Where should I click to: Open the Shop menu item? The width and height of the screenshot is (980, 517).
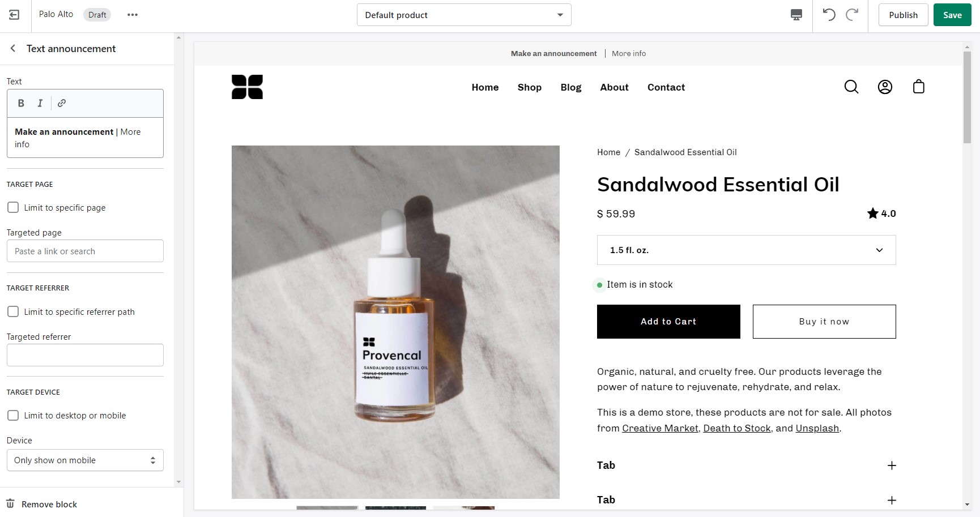[530, 87]
